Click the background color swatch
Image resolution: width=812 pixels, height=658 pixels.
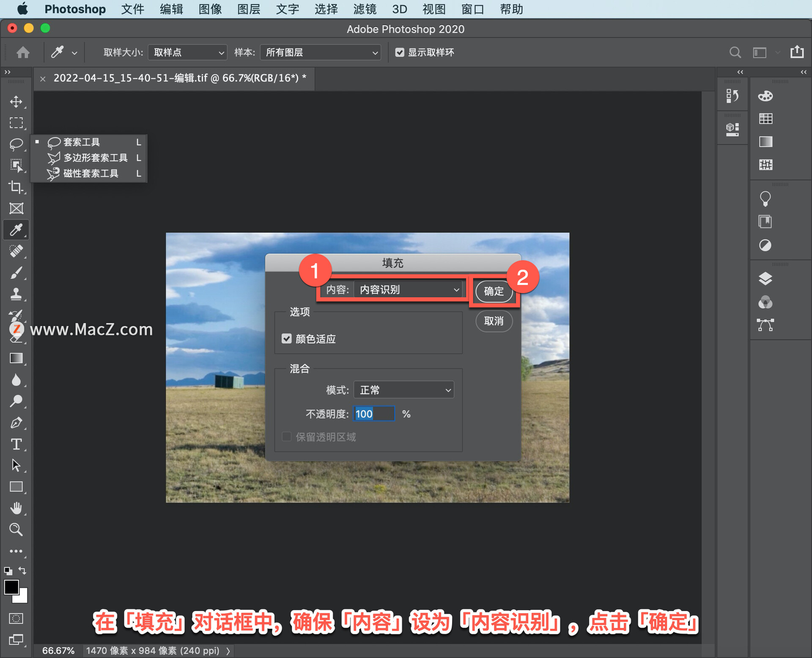point(22,598)
